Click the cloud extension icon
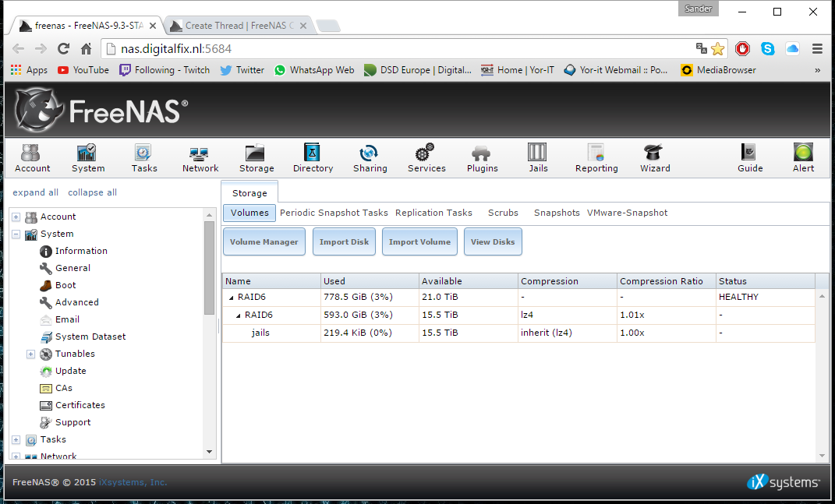The width and height of the screenshot is (835, 504). tap(792, 49)
